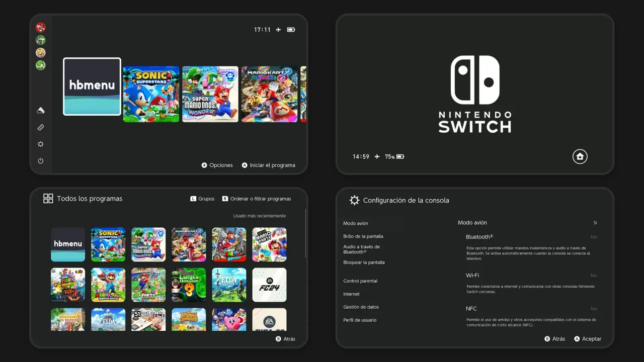Click the battery icon beside the 17:11 clock
This screenshot has width=644, height=362.
click(291, 30)
